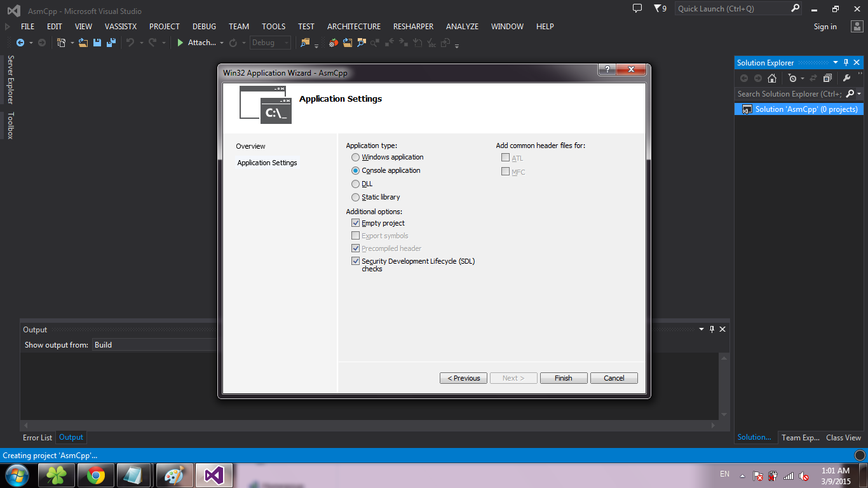This screenshot has width=868, height=488.
Task: Click the Finish button
Action: pos(564,378)
